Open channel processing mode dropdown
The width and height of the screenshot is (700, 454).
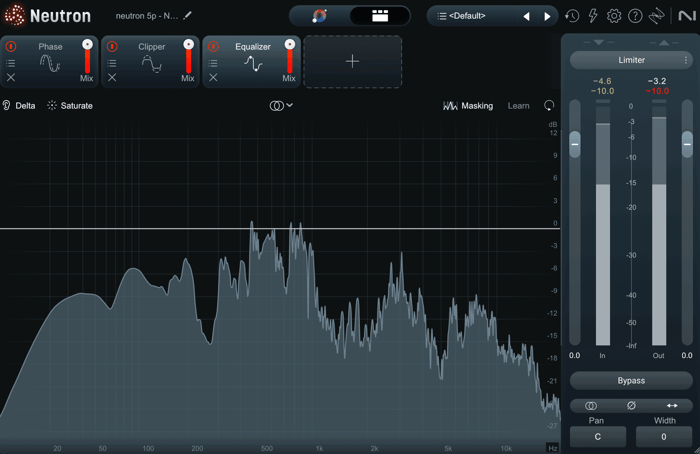(x=281, y=106)
